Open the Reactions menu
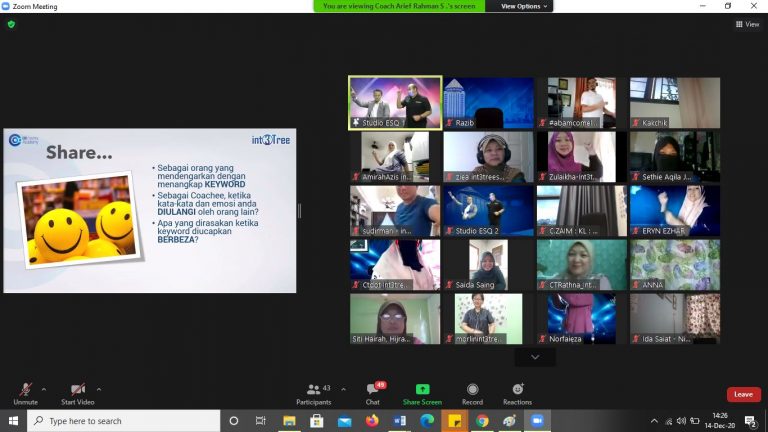Image resolution: width=768 pixels, height=432 pixels. coord(517,391)
